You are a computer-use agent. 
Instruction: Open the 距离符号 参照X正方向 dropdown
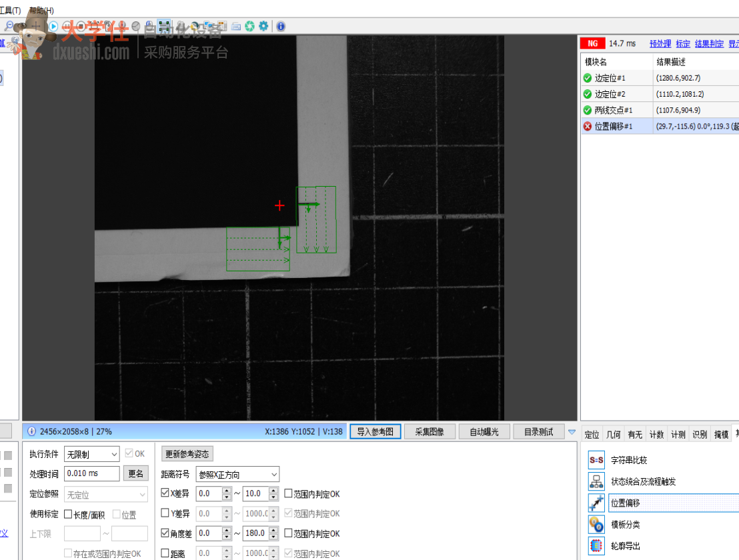[x=237, y=474]
